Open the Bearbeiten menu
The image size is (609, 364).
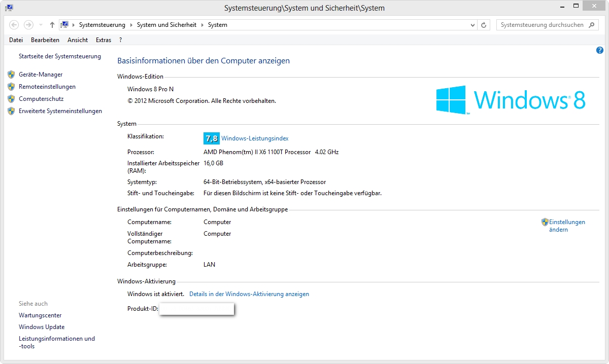(45, 40)
